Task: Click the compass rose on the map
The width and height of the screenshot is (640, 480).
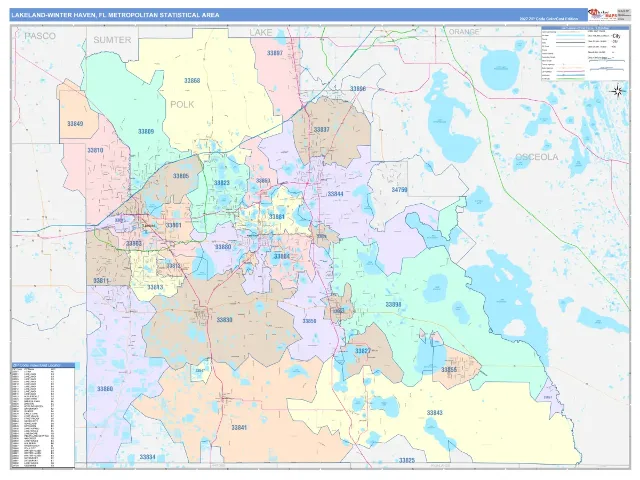Action: 618,91
